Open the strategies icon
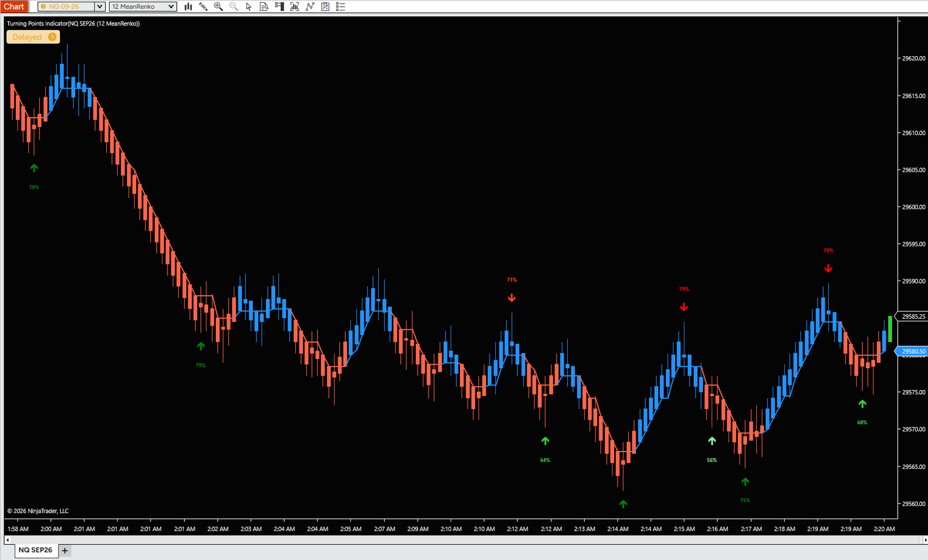 (325, 6)
